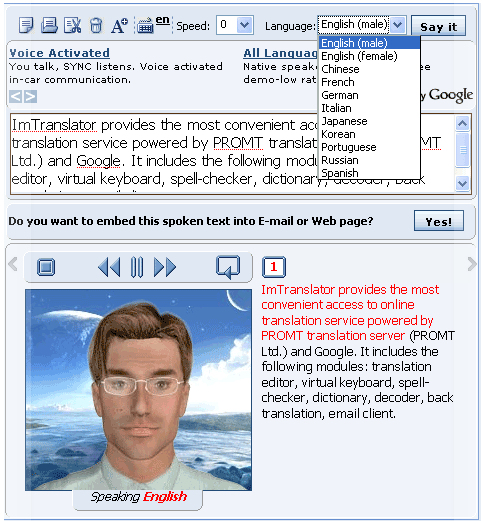Click the previous ad left arrow
Screen dimensions: 482x521
(x=16, y=96)
